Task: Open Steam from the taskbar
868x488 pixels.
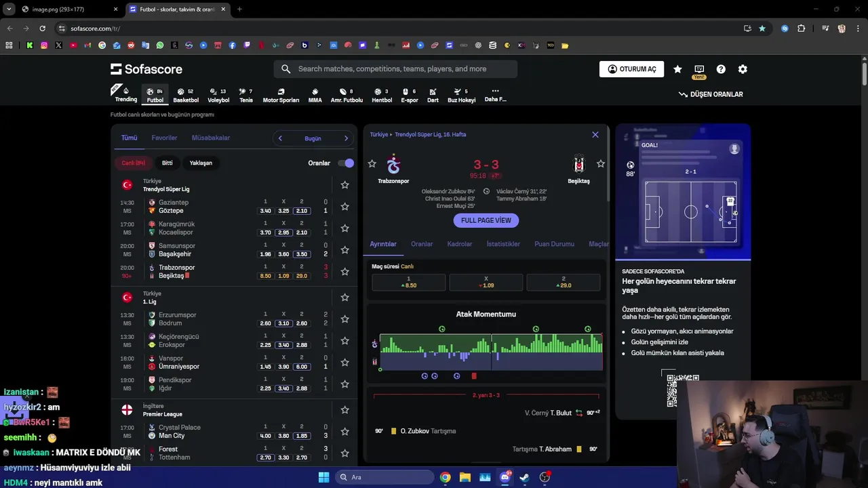Action: pyautogui.click(x=524, y=477)
